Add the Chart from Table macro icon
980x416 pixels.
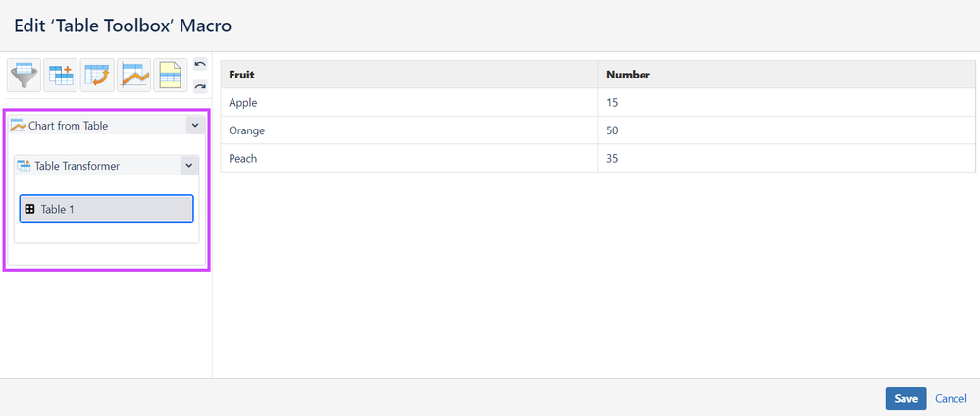pyautogui.click(x=133, y=76)
